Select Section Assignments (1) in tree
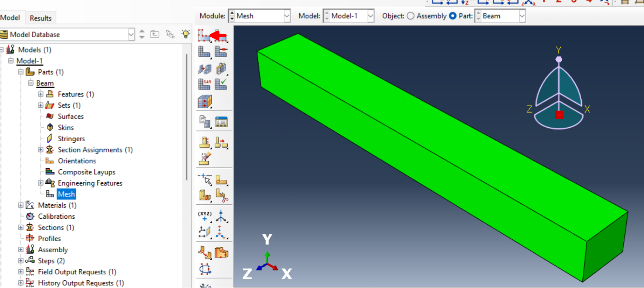Viewport: 644px width, 288px height. coord(95,150)
